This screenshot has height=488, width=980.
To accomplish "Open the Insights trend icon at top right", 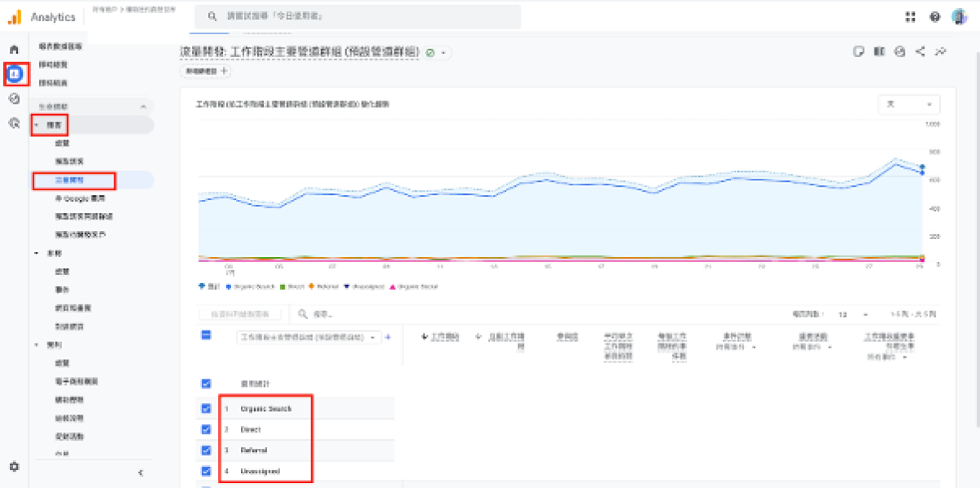I will click(941, 51).
